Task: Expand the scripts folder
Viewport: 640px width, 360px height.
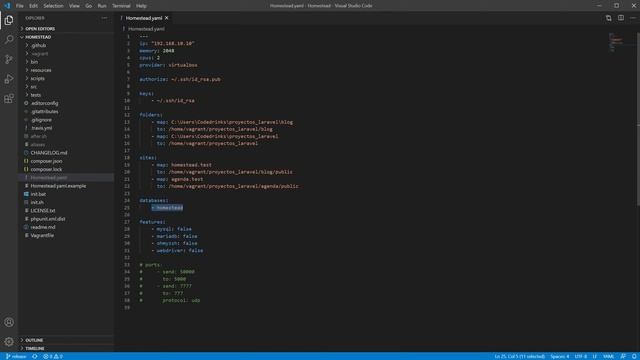Action: tap(38, 78)
